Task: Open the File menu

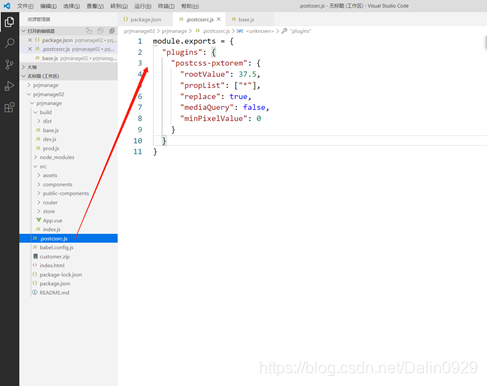Action: click(x=25, y=6)
